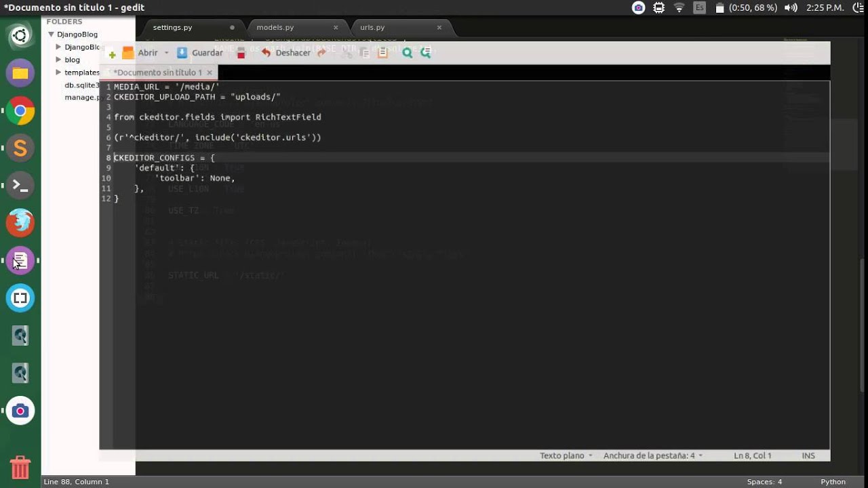Open the Es keyboard layout indicator
Screen dimensions: 868x488
700,7
